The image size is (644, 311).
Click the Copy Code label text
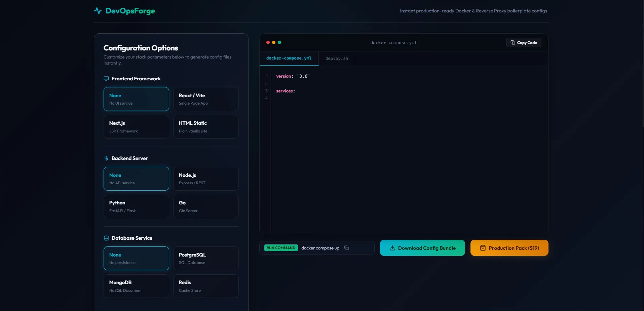[527, 43]
